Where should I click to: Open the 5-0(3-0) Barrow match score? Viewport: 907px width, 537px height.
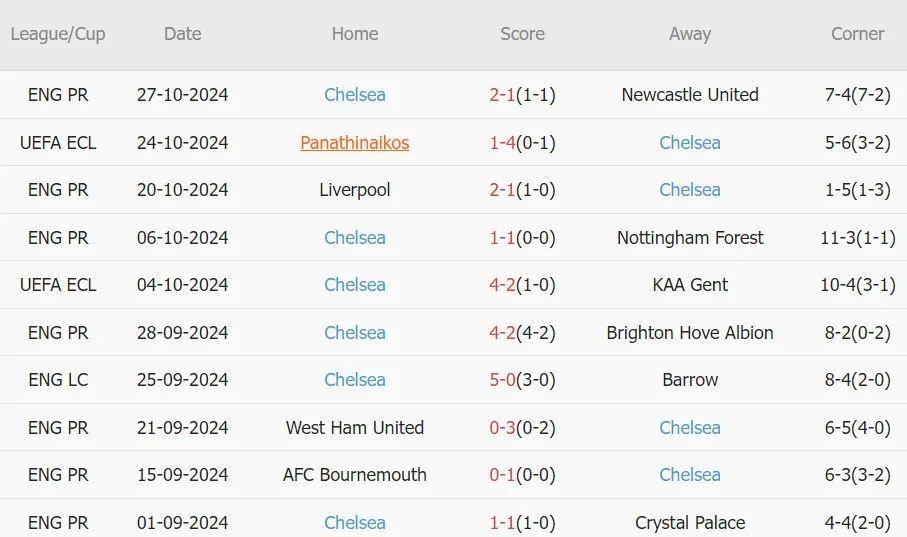pos(522,380)
